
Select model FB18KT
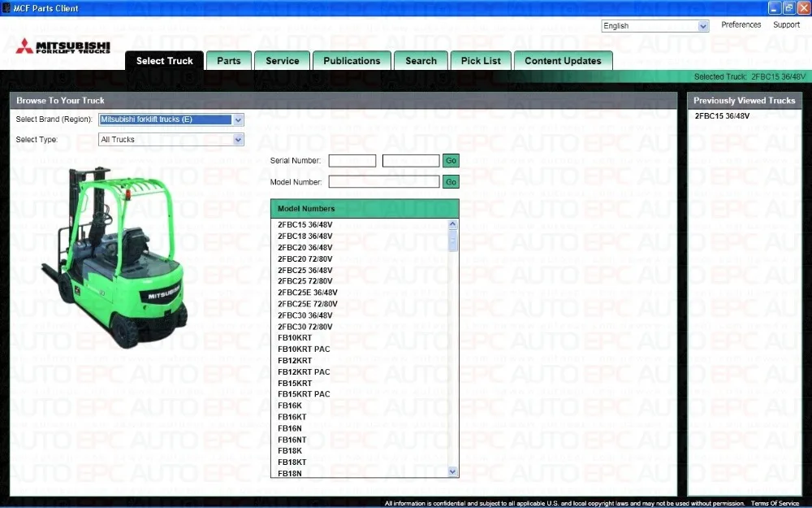(292, 462)
